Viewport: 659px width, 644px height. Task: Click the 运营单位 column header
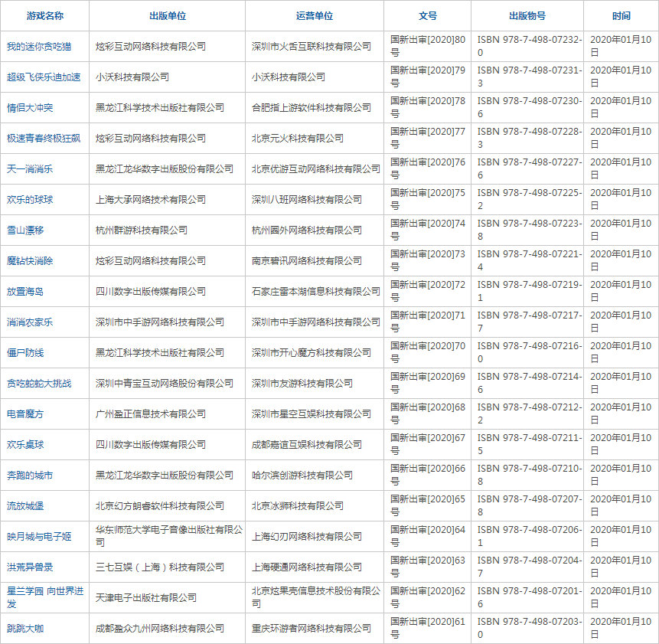315,16
